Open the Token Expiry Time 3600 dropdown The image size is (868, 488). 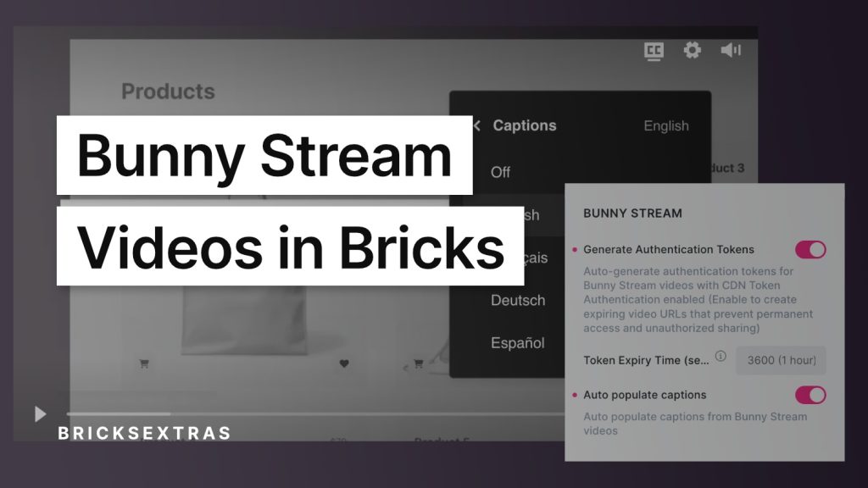click(x=780, y=360)
